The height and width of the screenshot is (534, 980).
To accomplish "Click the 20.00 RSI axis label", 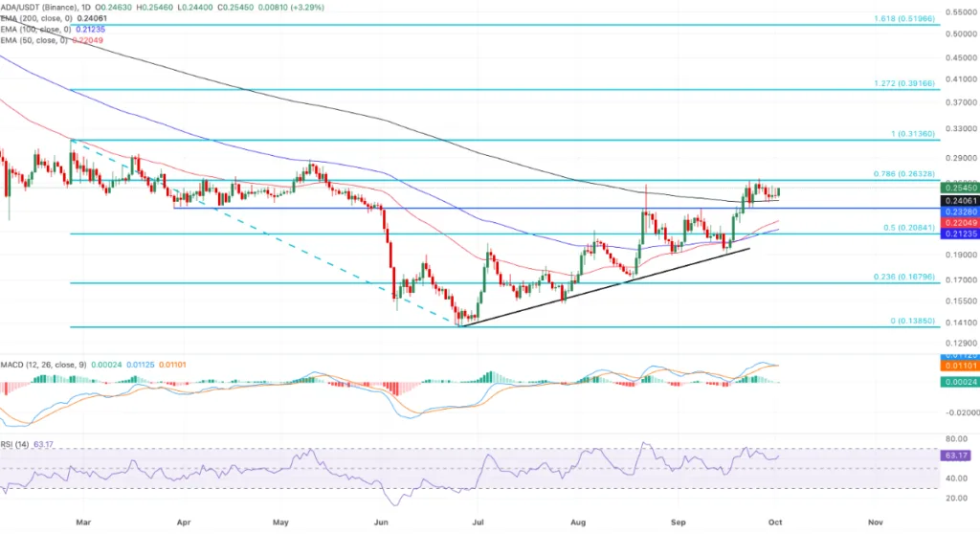I will pyautogui.click(x=956, y=499).
